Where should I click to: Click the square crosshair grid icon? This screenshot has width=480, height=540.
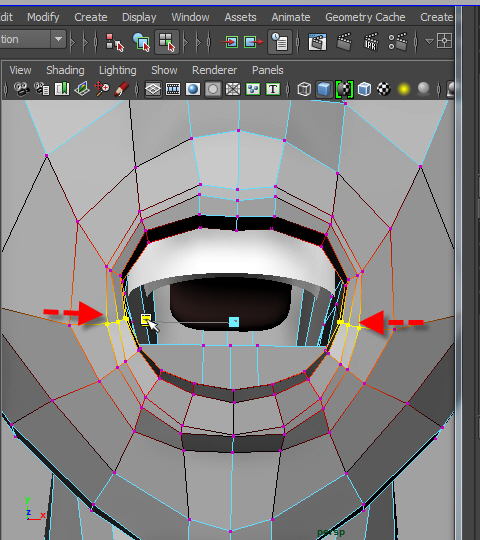(444, 41)
